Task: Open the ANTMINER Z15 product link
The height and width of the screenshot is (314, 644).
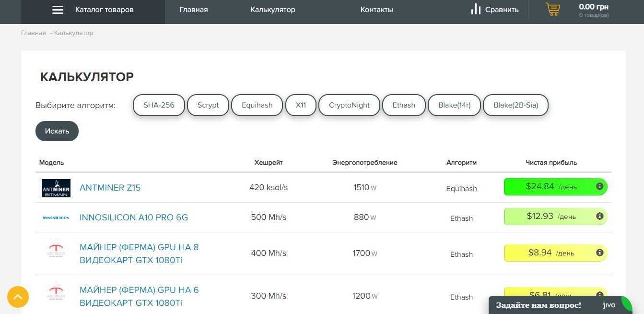Action: 110,188
